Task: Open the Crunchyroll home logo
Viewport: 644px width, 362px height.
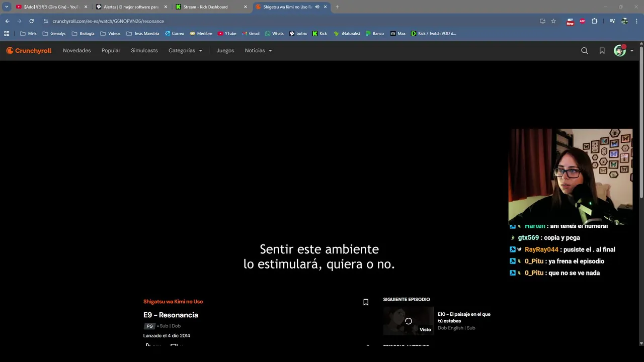Action: point(29,51)
